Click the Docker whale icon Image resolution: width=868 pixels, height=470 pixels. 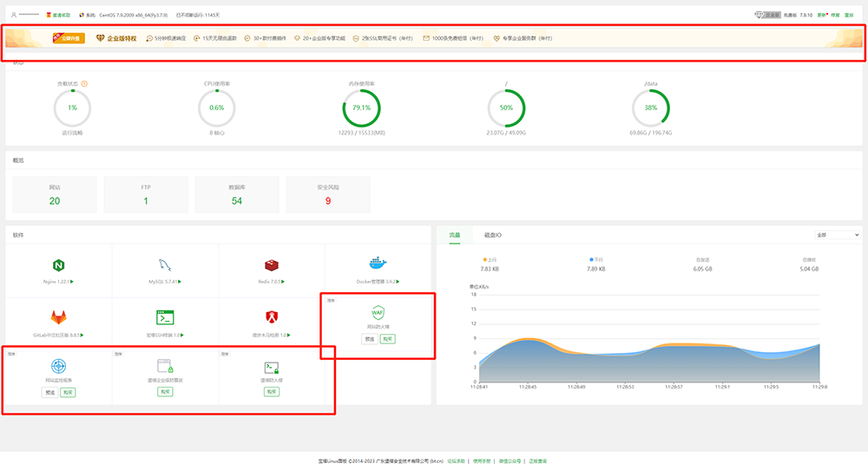click(x=378, y=264)
